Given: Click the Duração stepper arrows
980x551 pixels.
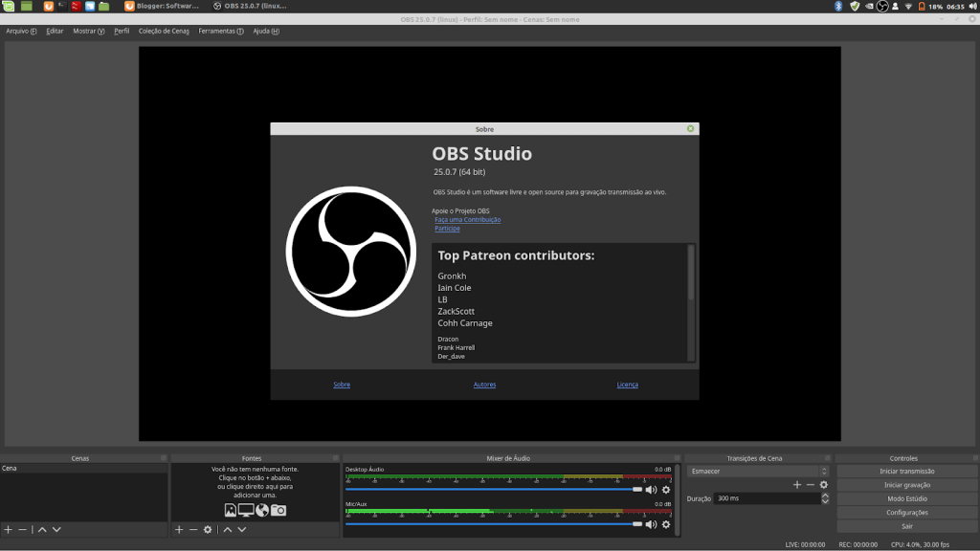Looking at the screenshot, I should (825, 498).
